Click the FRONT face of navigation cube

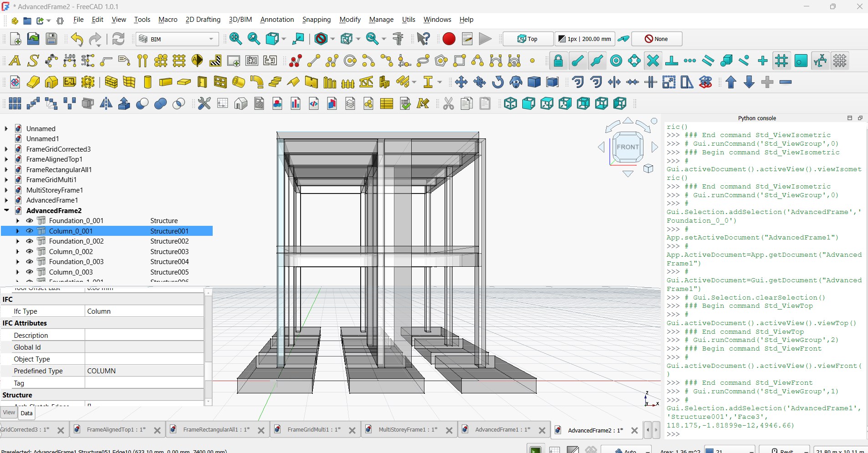(628, 147)
